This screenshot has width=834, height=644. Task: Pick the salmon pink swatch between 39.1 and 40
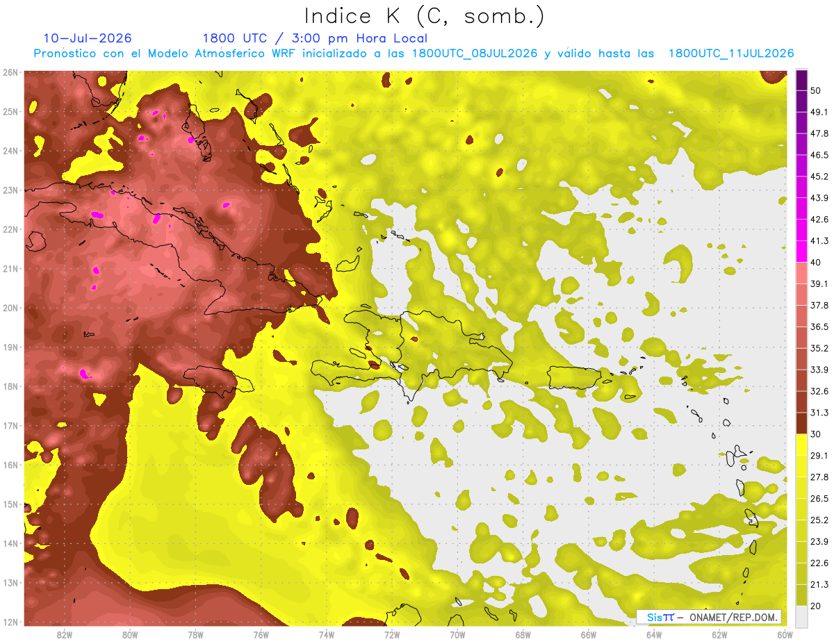(x=801, y=273)
